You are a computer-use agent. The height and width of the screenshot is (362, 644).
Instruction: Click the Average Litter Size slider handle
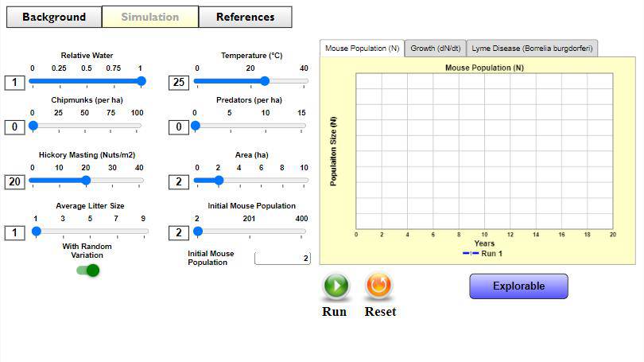(37, 232)
